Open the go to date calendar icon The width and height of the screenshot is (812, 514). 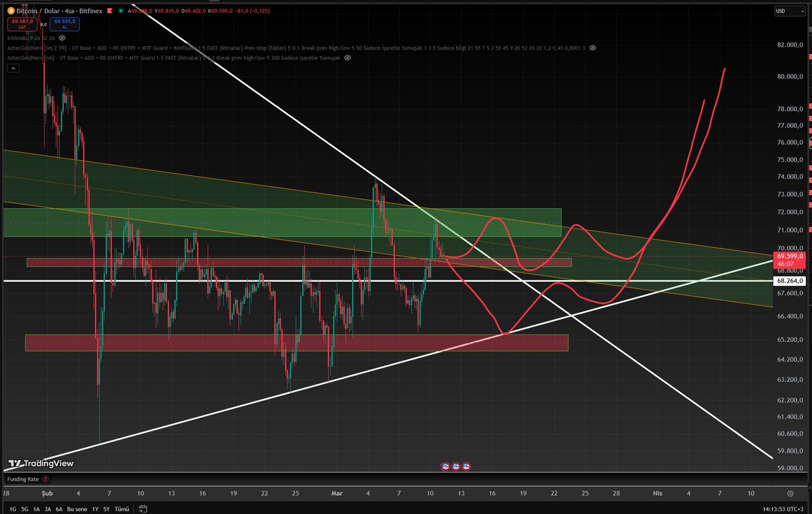(143, 509)
